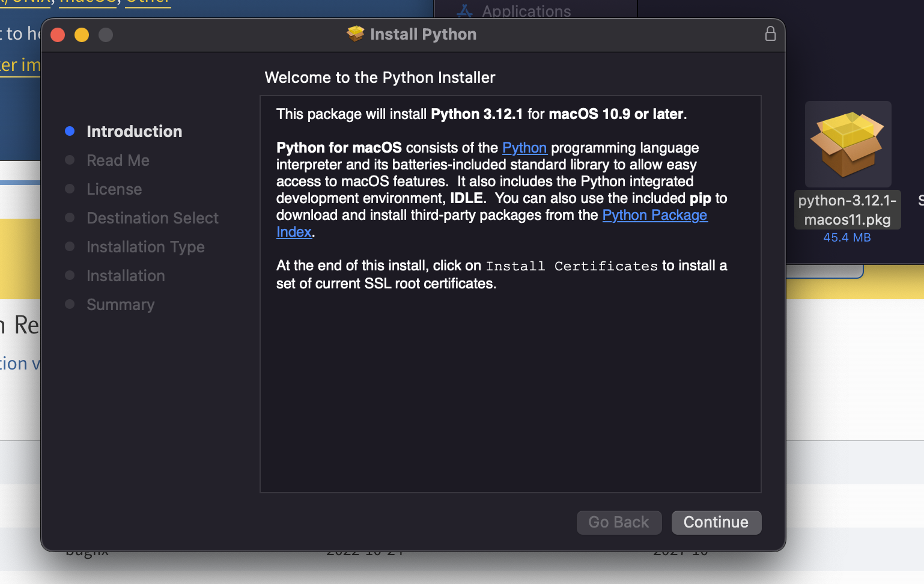
Task: Select the Installation step in sidebar
Action: [126, 276]
